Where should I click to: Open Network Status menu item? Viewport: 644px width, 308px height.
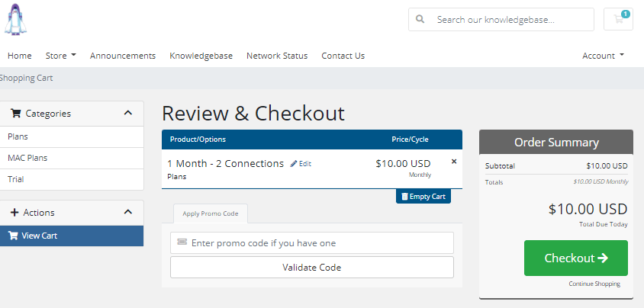[277, 56]
